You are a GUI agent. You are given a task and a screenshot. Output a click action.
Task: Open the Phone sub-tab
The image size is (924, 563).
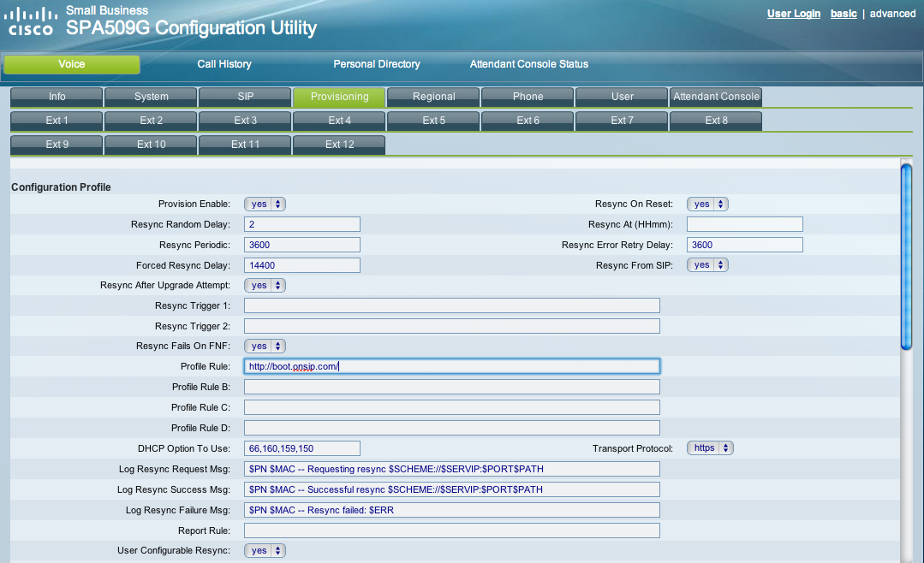528,97
